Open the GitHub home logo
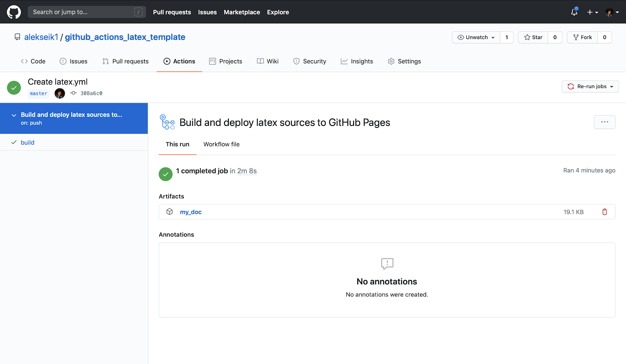The width and height of the screenshot is (626, 364). 14,12
